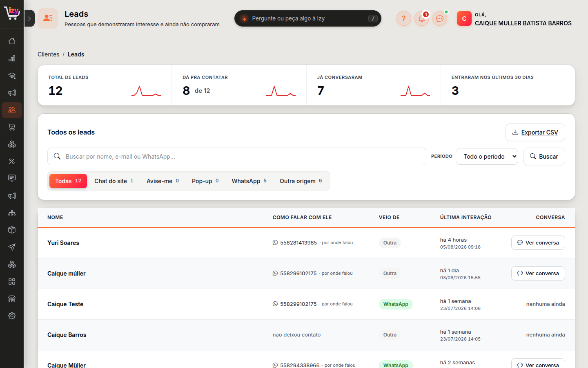Click the magnifier icon in lead search field
Screen dimensions: 588x368
pos(57,156)
